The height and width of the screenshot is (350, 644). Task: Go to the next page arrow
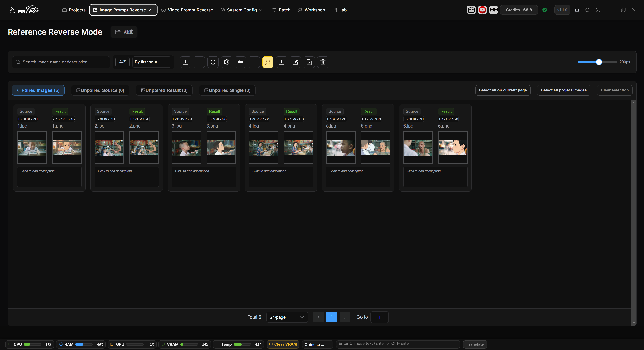tap(345, 317)
